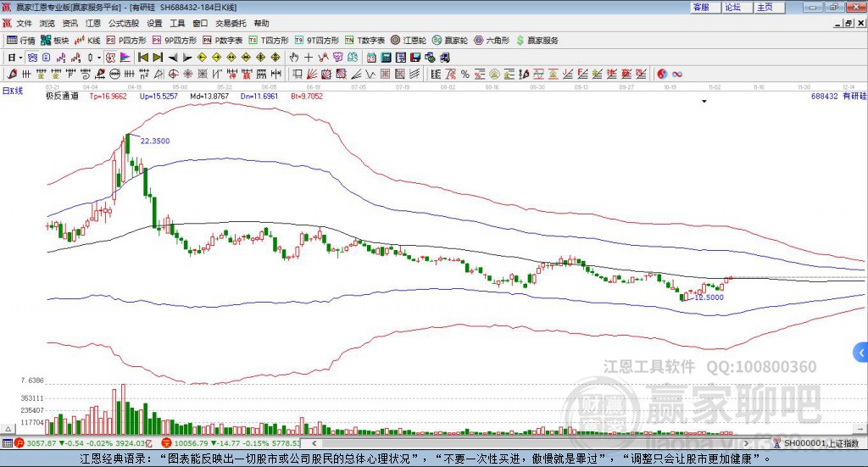Click the SH000001 上证指数 status entry
The image size is (868, 467).
coord(816,443)
